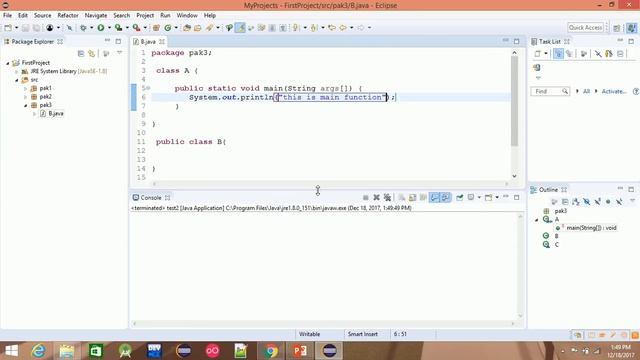The height and width of the screenshot is (360, 640).
Task: Select main(String[]) : void in Outline
Action: point(591,228)
